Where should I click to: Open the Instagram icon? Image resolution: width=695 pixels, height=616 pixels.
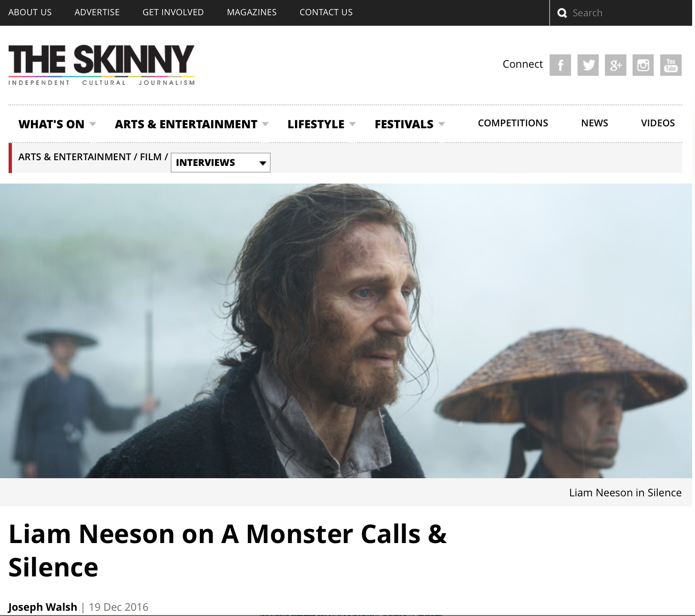(x=643, y=65)
